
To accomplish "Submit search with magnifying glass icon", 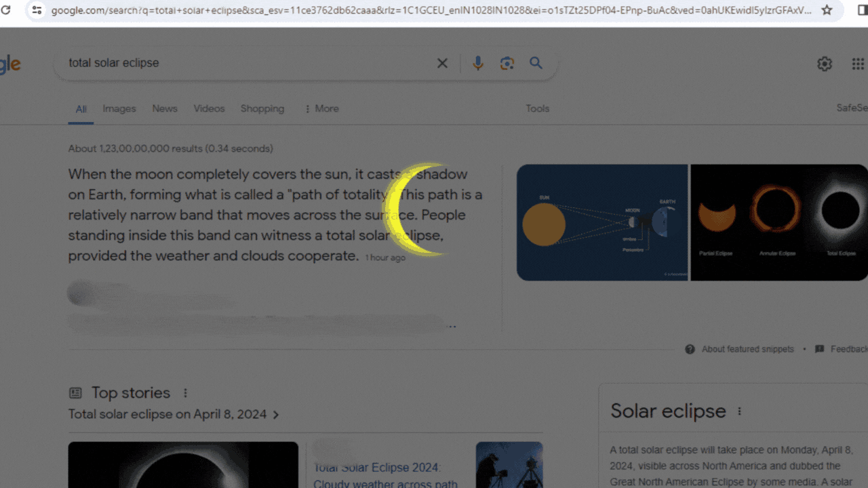I will (x=536, y=63).
